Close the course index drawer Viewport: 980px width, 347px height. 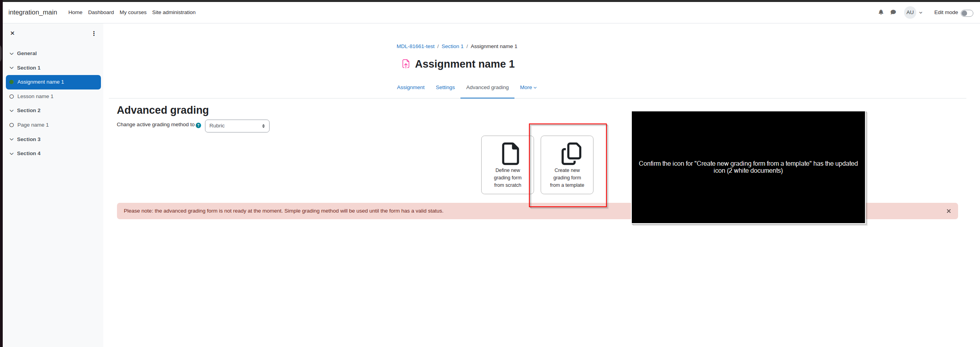click(13, 33)
